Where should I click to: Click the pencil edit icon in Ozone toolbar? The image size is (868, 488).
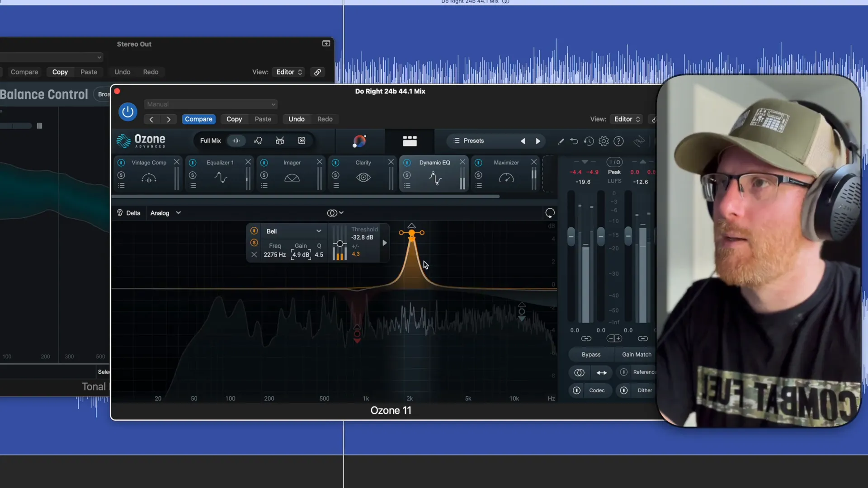tap(561, 141)
